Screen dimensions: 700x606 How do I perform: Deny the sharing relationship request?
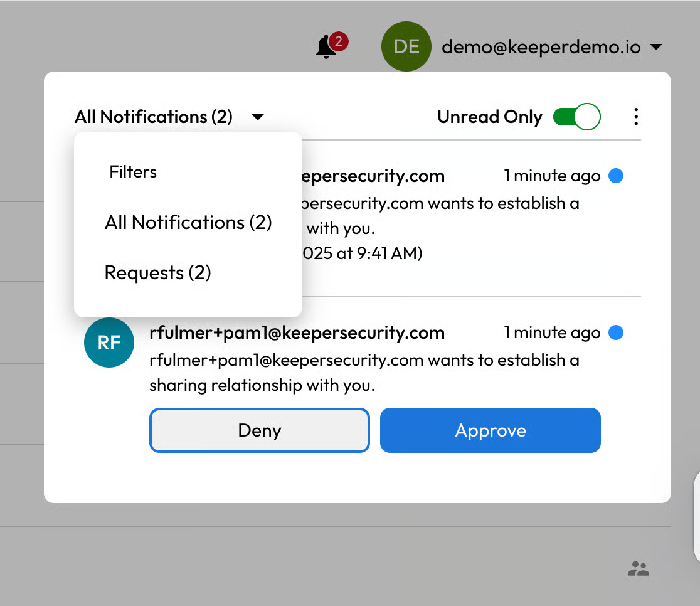[x=260, y=430]
